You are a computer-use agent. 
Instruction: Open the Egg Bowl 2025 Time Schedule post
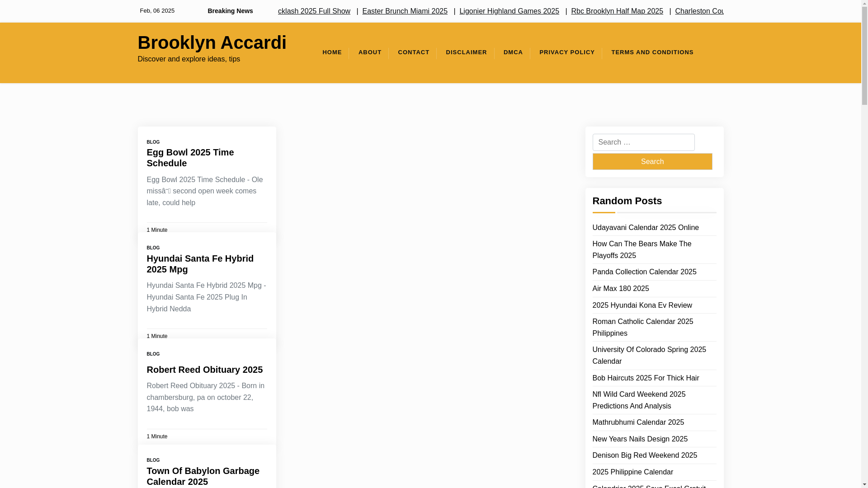(190, 158)
